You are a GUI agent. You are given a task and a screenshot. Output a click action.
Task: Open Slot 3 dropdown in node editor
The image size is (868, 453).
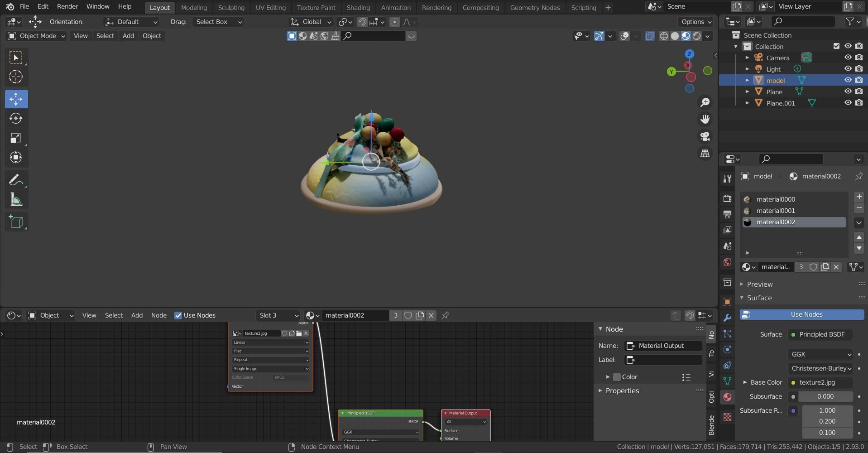(278, 315)
